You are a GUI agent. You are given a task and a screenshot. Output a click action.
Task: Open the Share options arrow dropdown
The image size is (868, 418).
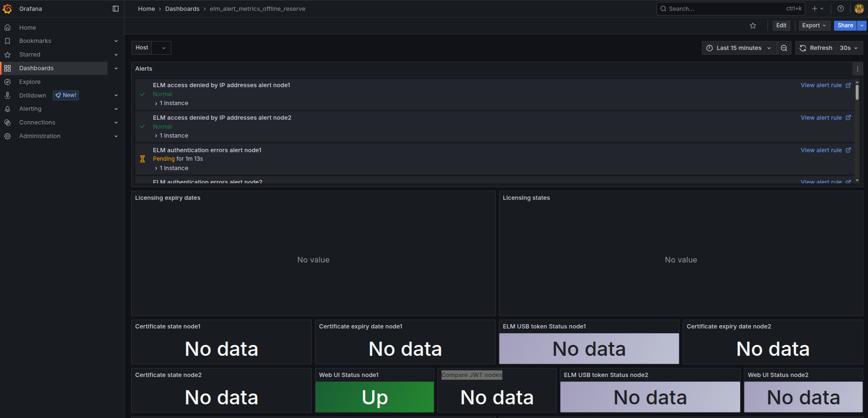(x=862, y=25)
